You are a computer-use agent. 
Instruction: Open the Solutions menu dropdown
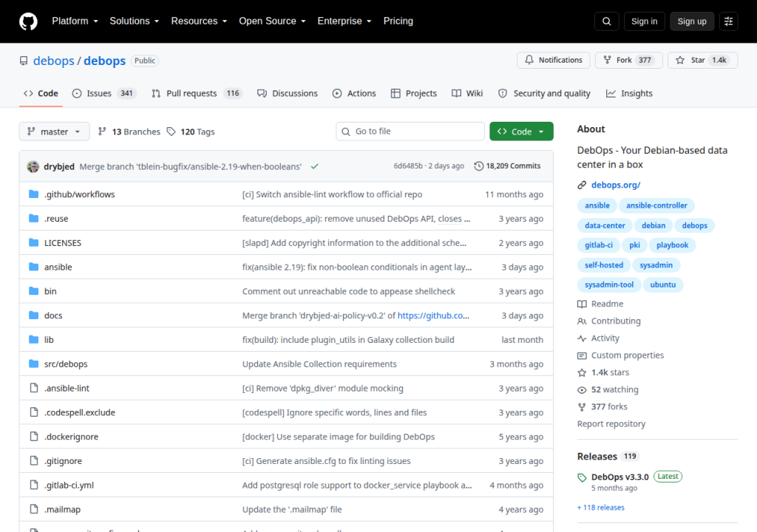[x=135, y=21]
